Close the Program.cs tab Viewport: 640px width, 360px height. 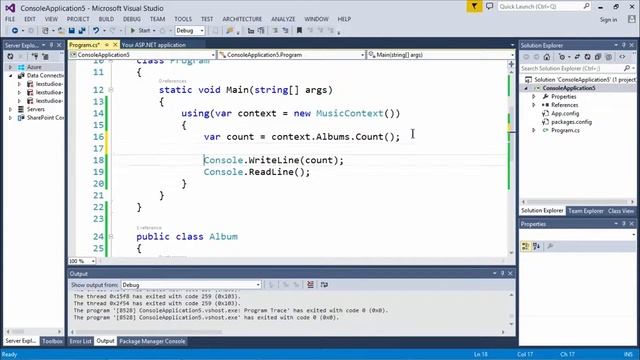tap(115, 45)
